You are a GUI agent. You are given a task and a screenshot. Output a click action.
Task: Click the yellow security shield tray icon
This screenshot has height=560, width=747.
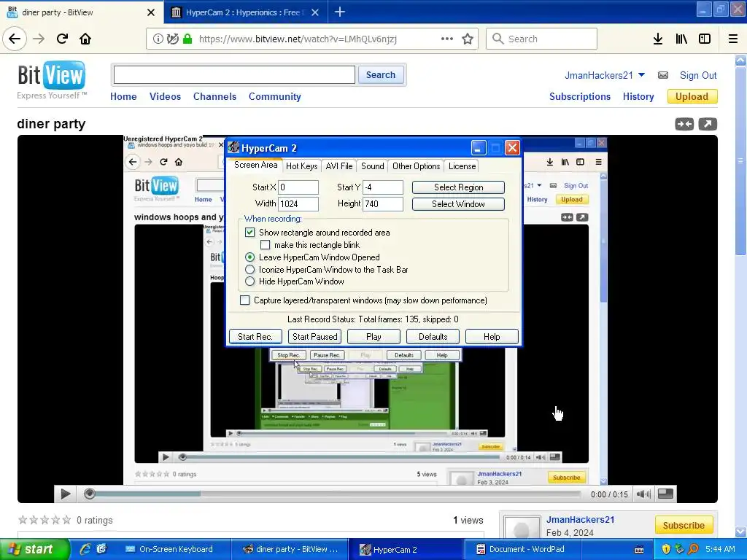pos(666,549)
